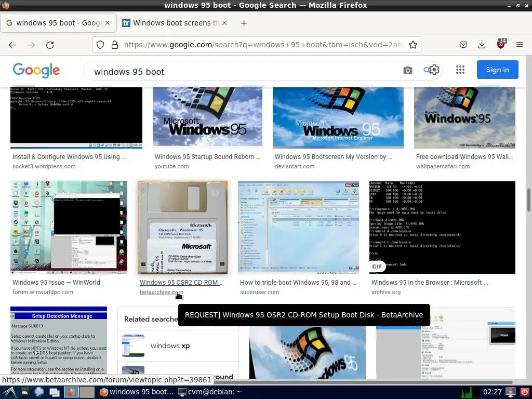
Task: Open 'Install & Configure Windows 95 Using' result
Action: pyautogui.click(x=69, y=157)
